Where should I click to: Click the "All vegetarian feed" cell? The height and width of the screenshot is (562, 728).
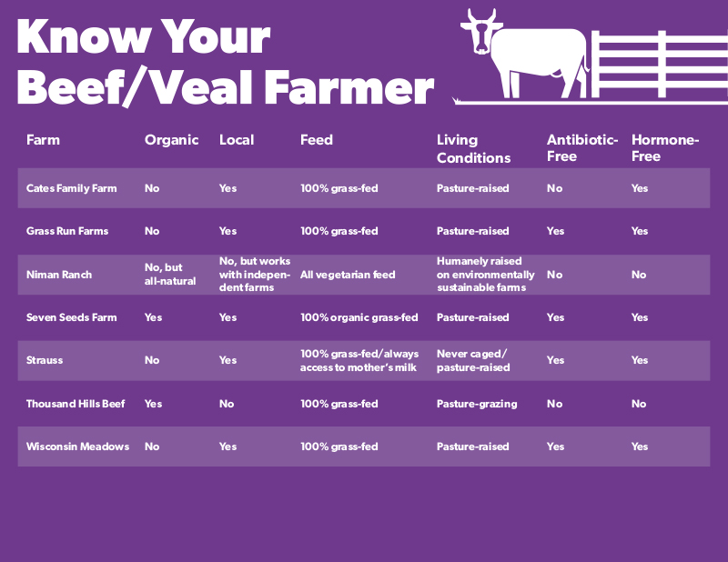(x=348, y=275)
